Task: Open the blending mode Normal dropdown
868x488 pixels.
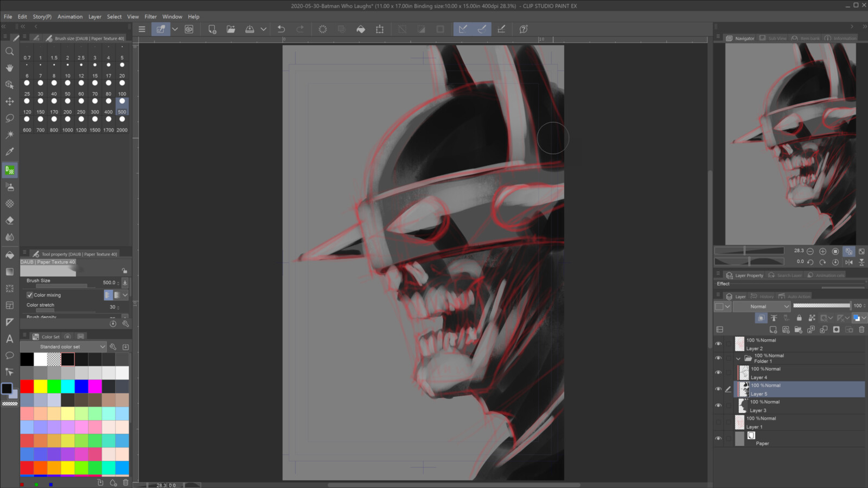Action: coord(762,306)
